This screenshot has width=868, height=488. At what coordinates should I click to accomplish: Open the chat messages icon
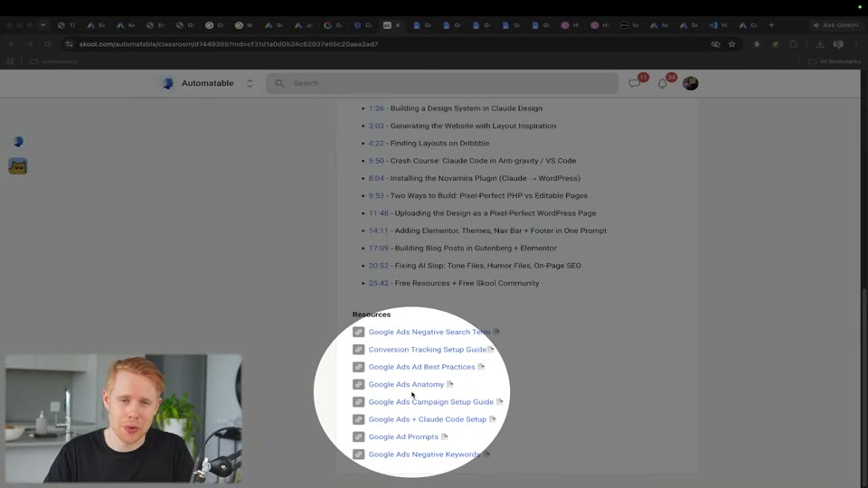635,83
